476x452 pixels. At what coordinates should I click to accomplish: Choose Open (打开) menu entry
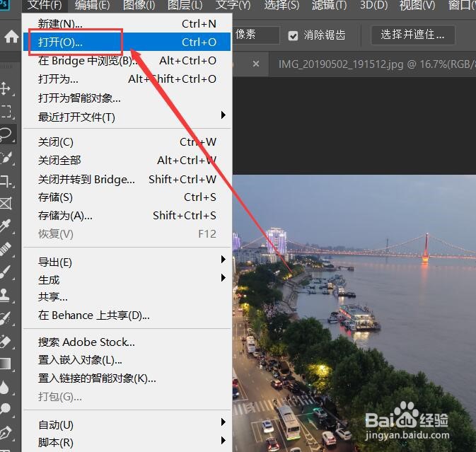127,42
